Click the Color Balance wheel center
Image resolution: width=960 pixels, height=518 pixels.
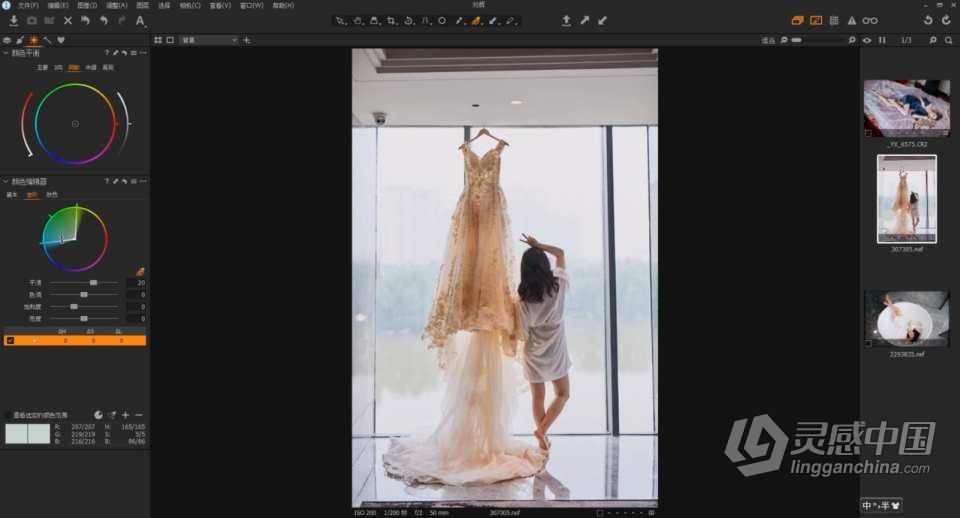click(x=75, y=124)
